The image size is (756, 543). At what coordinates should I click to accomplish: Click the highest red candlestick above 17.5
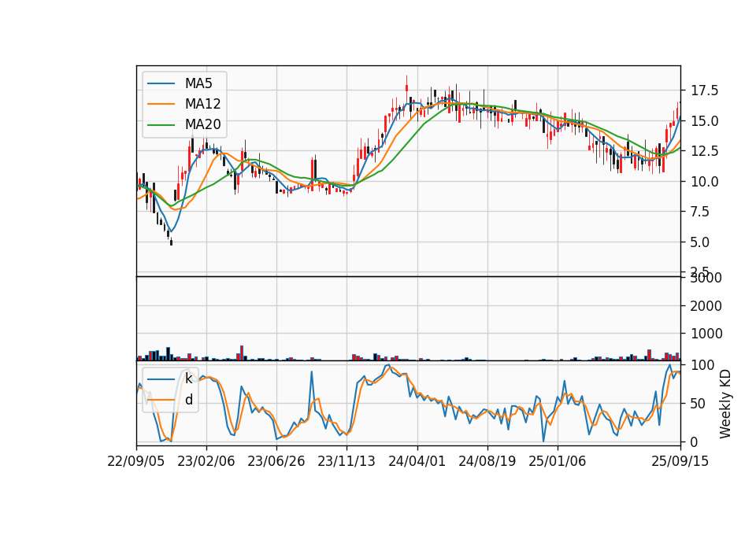[x=406, y=87]
